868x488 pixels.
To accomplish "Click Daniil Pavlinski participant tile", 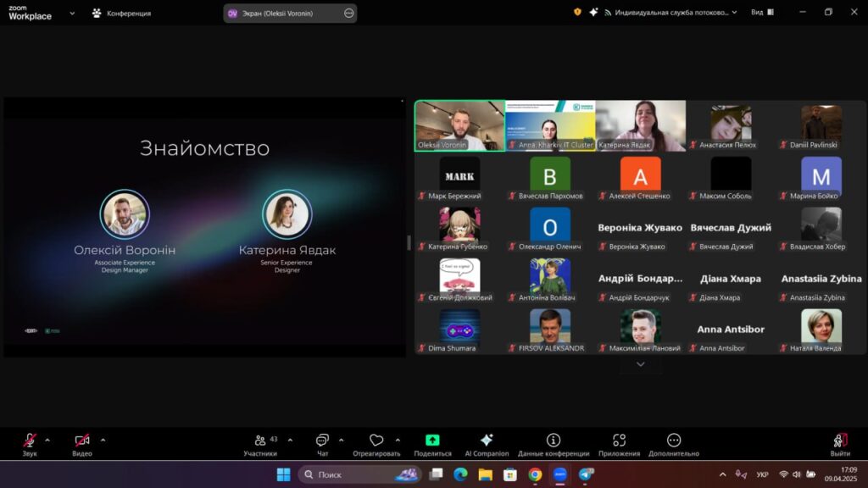I will (821, 125).
